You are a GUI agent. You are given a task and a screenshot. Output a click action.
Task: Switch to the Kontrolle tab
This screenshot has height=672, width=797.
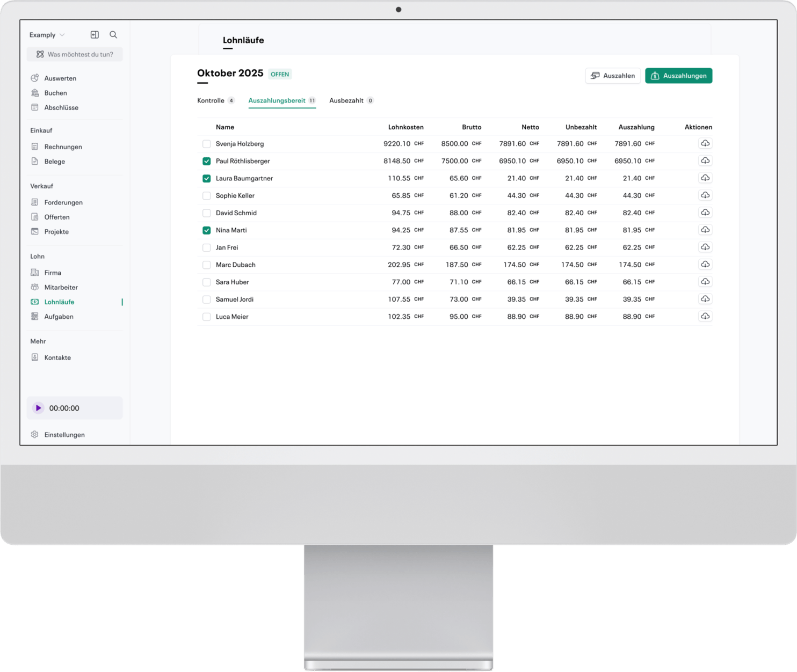211,100
